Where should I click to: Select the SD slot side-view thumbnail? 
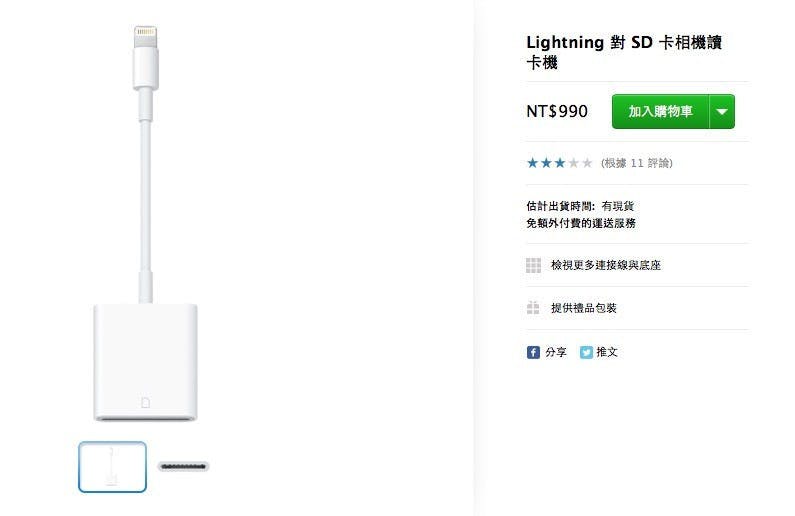click(183, 466)
